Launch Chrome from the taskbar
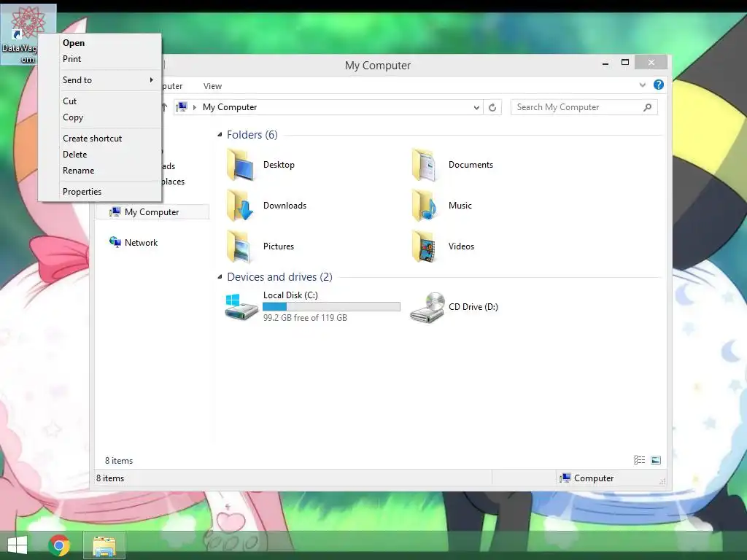747x560 pixels. [x=59, y=545]
